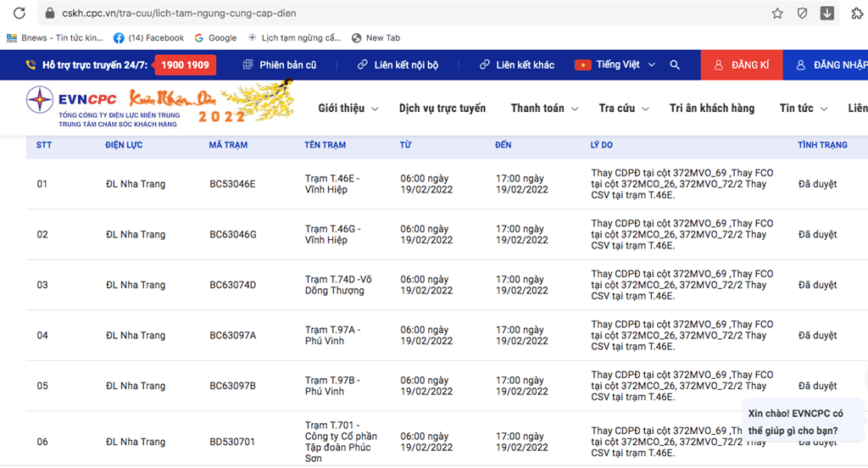868x468 pixels.
Task: Click the browser reload icon
Action: [x=19, y=14]
